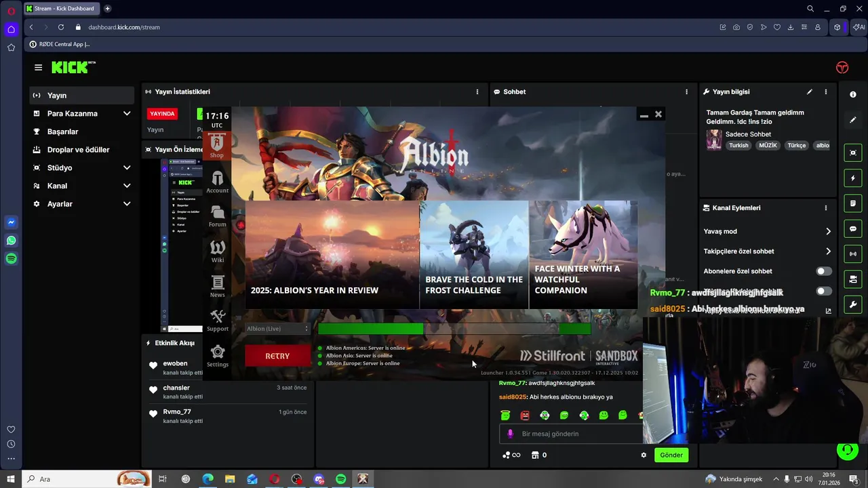Open Support in Albion launcher sidebar
The height and width of the screenshot is (488, 868).
217,321
